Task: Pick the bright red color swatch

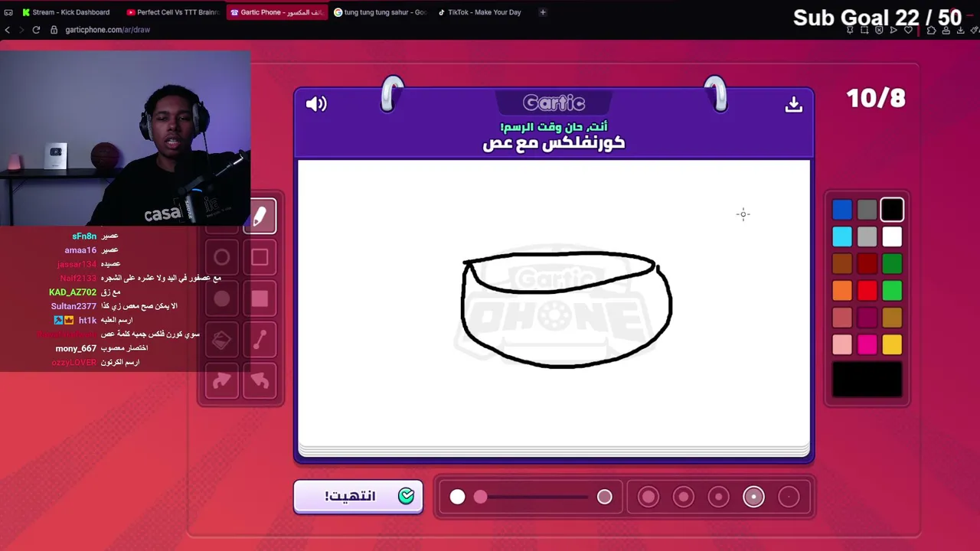Action: tap(867, 291)
